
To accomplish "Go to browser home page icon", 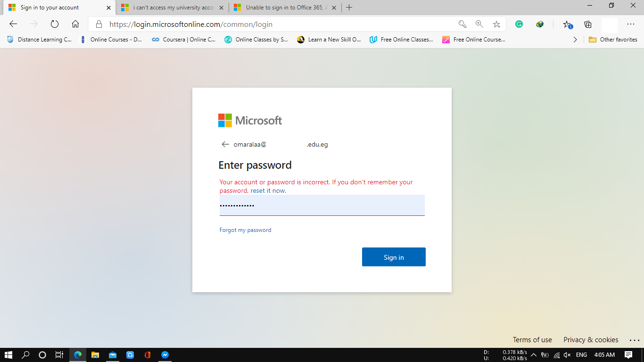I will (x=75, y=24).
